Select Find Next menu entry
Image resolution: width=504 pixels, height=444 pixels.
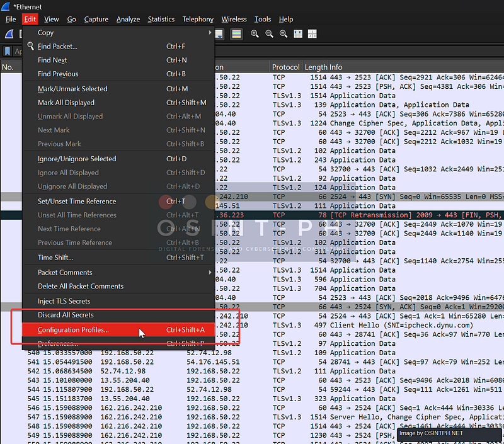[118, 60]
